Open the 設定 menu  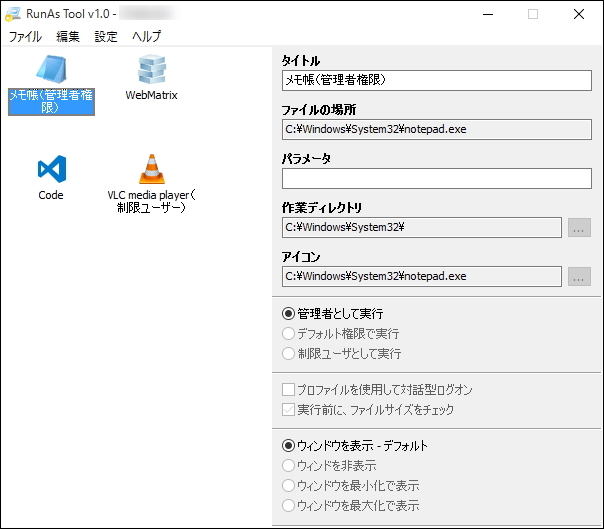[106, 37]
